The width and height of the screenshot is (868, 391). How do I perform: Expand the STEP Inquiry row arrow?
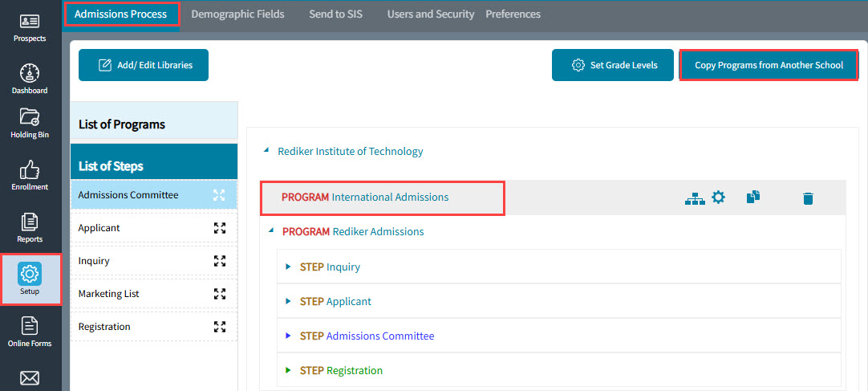pyautogui.click(x=288, y=267)
